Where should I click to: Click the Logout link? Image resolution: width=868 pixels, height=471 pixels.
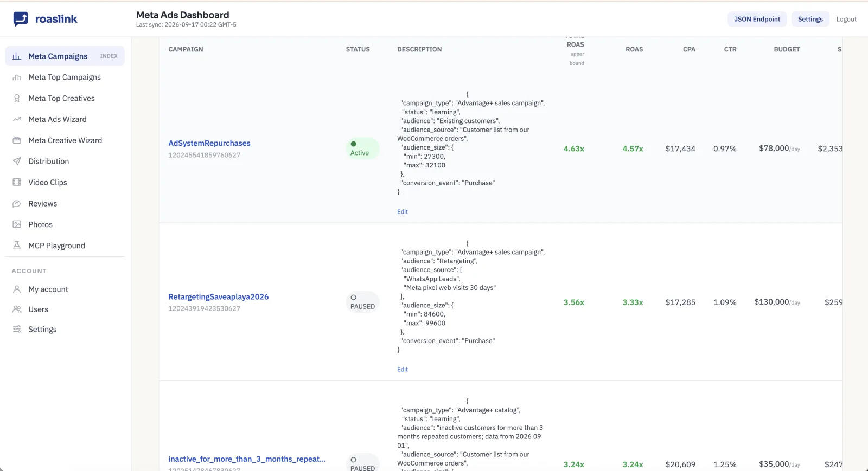846,19
